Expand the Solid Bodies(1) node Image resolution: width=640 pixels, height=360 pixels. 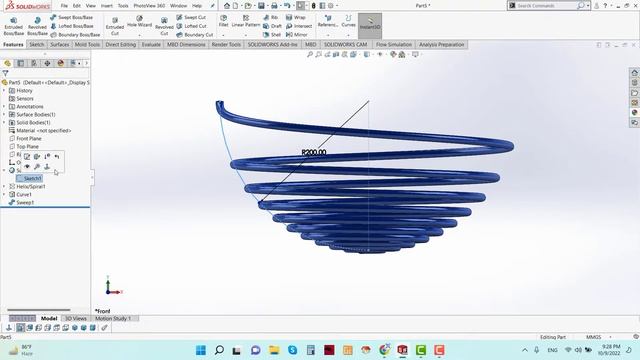point(4,122)
